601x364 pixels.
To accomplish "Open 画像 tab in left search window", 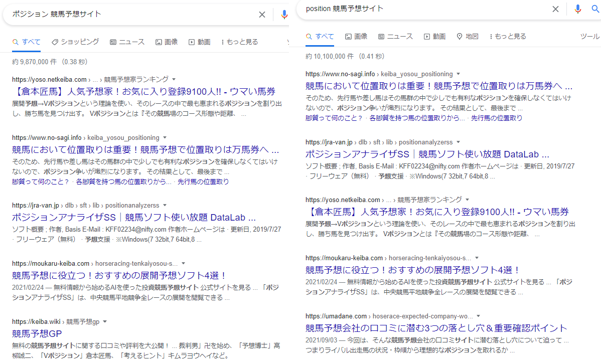I will 167,42.
